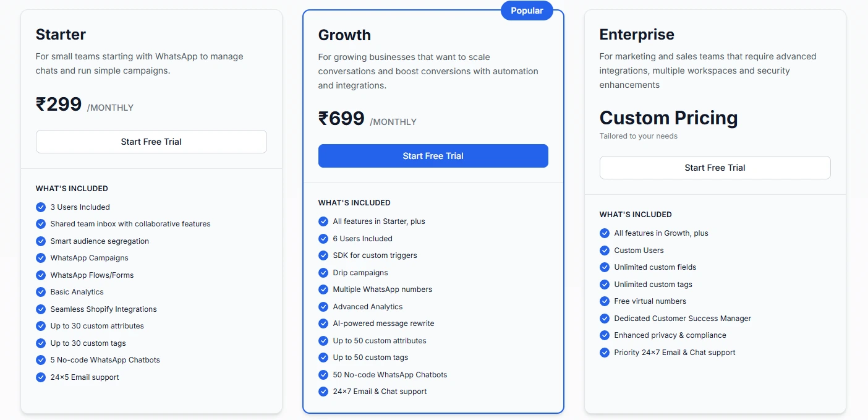
Task: Click the checkmark next to "Advanced Analytics"
Action: (323, 306)
